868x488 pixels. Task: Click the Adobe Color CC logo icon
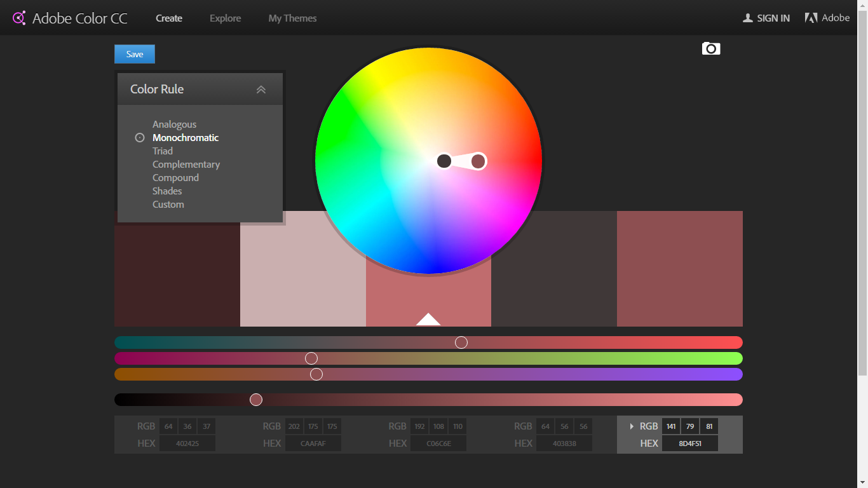19,18
